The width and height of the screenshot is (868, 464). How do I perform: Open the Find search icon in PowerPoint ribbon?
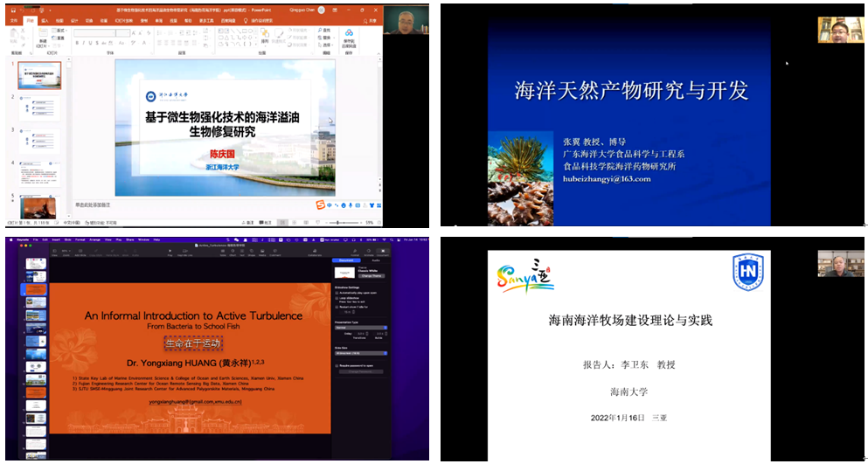click(320, 30)
